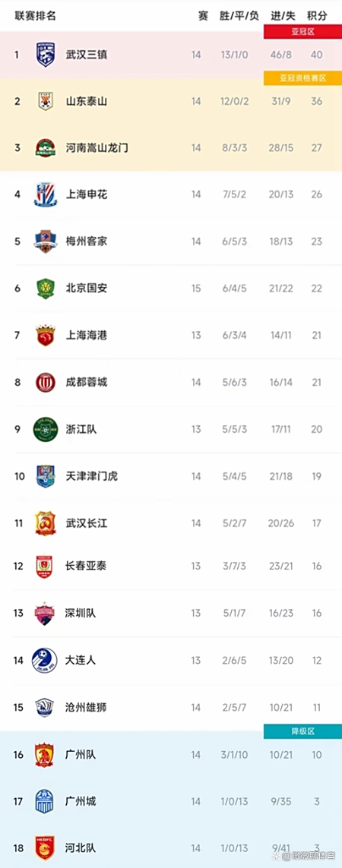This screenshot has height=868, width=342.
Task: Click the 广州城 row points value
Action: (316, 802)
